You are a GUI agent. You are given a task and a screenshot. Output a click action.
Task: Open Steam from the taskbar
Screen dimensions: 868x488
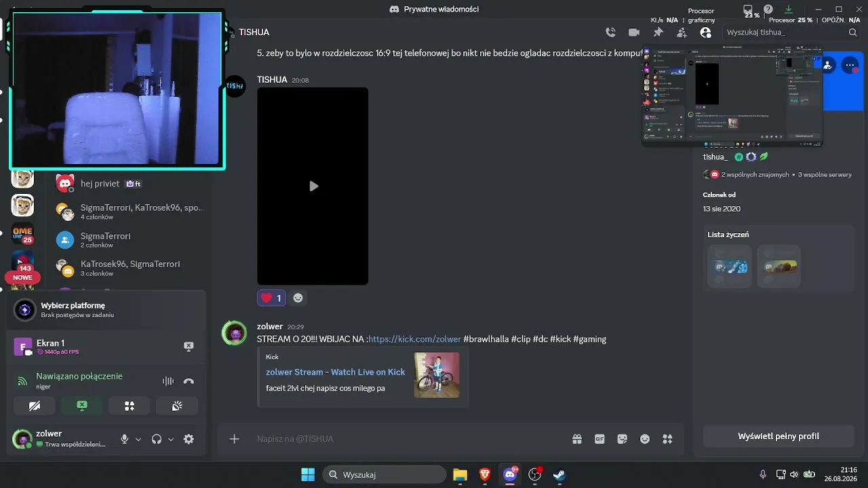[559, 474]
